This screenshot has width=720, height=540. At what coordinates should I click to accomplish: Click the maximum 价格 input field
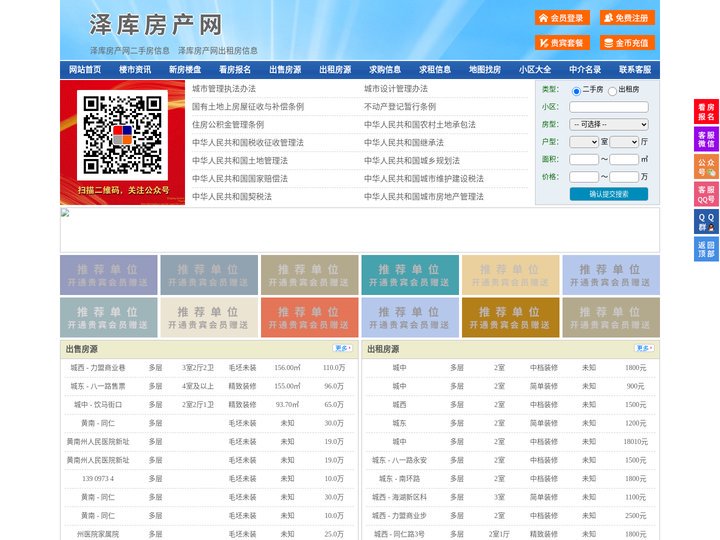point(624,177)
